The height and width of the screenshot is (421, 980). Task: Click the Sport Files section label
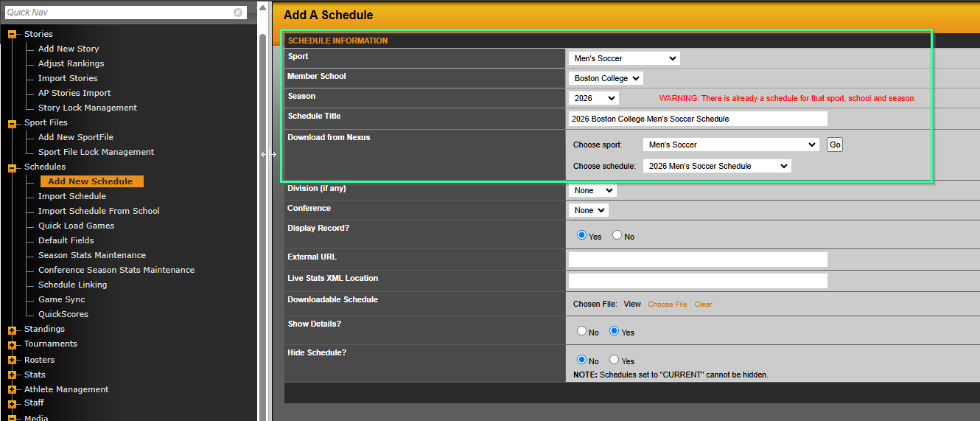pos(46,122)
